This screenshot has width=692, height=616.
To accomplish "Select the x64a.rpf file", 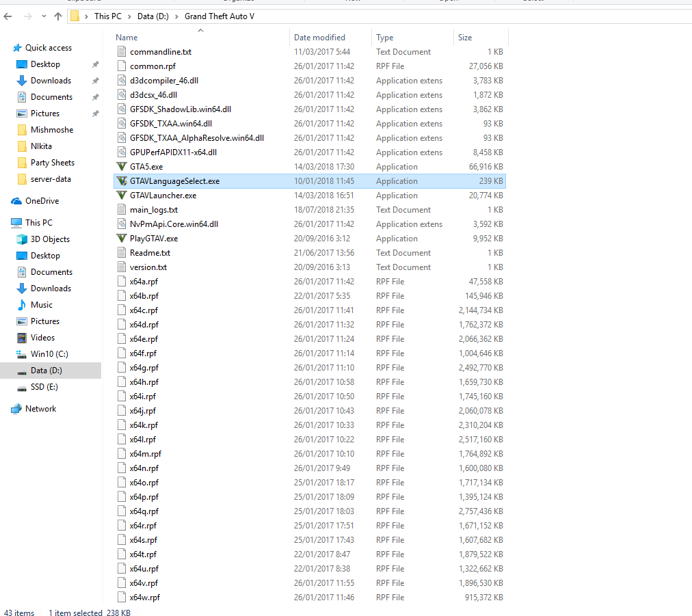I will pyautogui.click(x=144, y=282).
